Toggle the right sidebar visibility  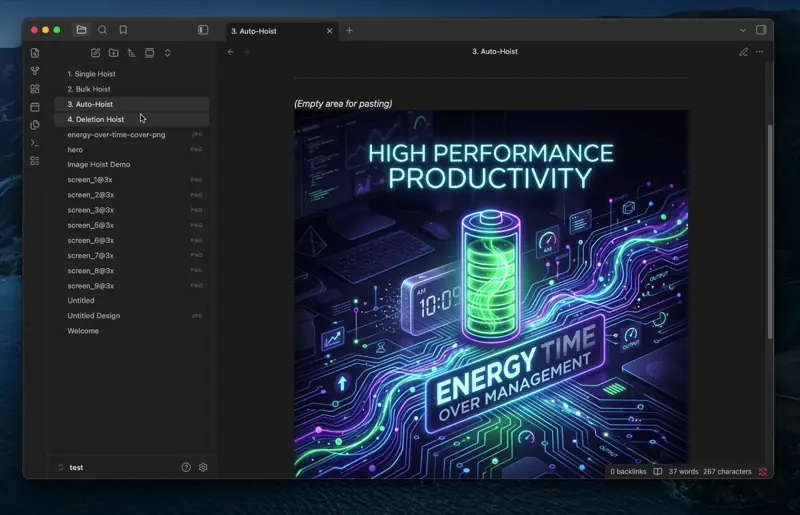761,30
